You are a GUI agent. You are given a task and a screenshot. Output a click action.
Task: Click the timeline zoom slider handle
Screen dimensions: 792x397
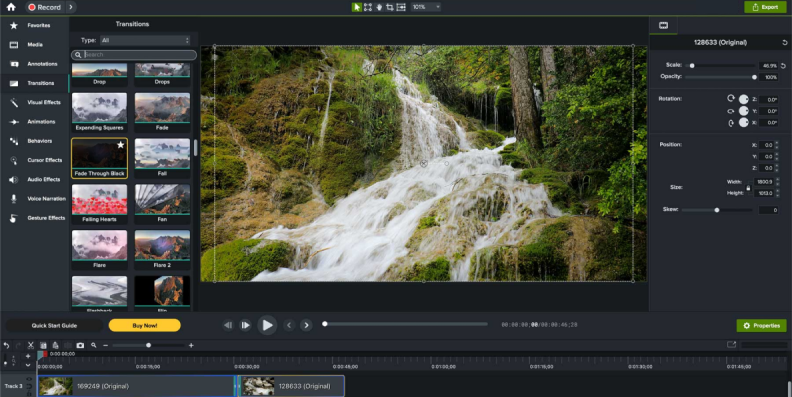[148, 345]
